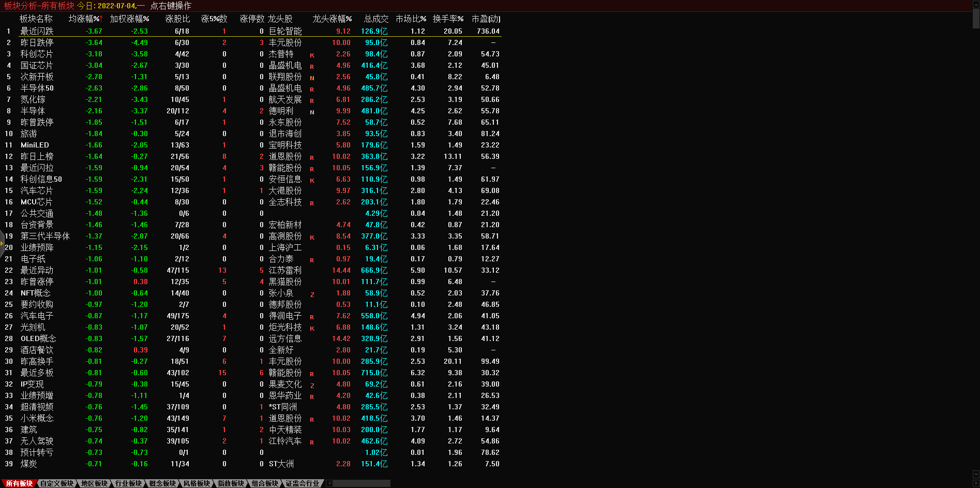Open the 概念板块 tab
Viewport: 980px width, 488px height.
[162, 483]
